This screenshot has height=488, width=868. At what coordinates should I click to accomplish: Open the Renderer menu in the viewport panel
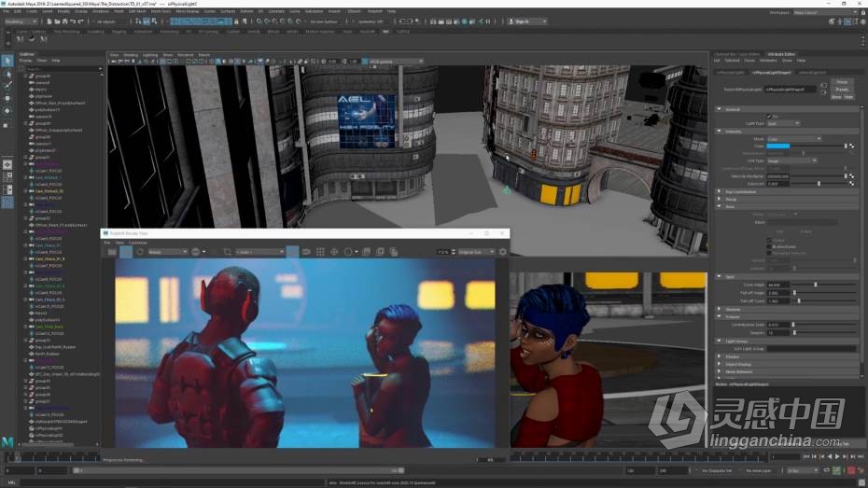[186, 55]
